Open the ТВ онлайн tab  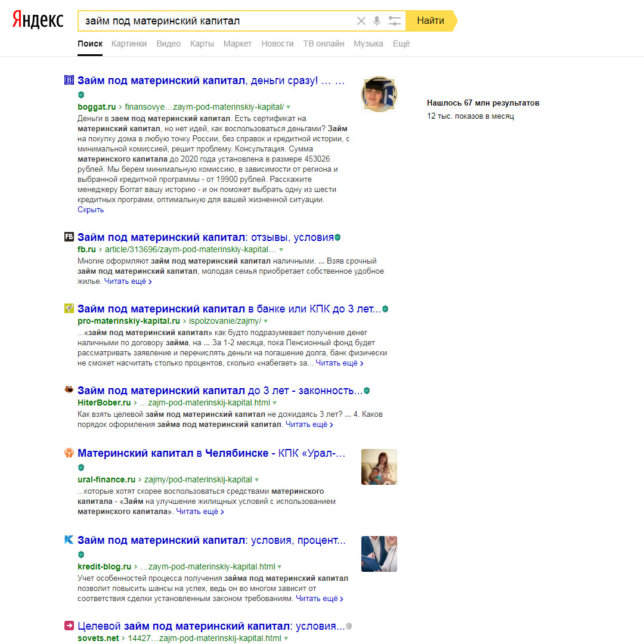coord(324,44)
